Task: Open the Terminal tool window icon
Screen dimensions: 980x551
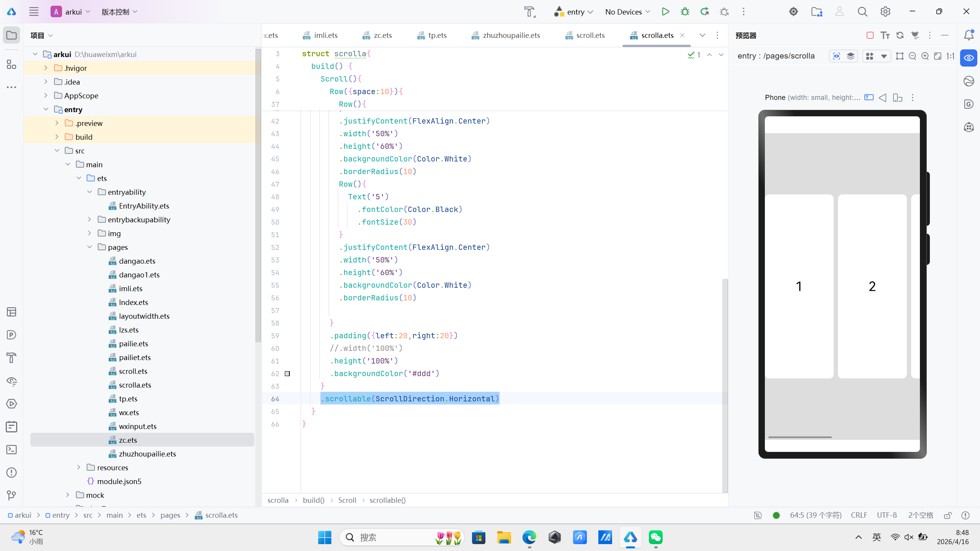Action: click(11, 450)
